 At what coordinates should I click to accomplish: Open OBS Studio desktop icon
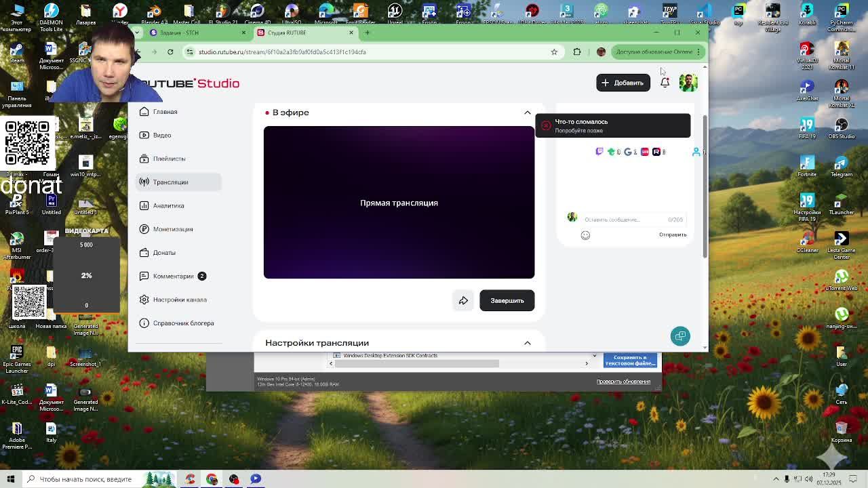click(x=842, y=127)
